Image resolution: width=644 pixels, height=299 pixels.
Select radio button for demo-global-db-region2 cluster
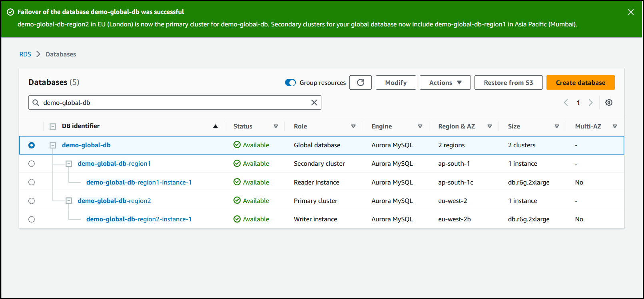click(x=32, y=201)
